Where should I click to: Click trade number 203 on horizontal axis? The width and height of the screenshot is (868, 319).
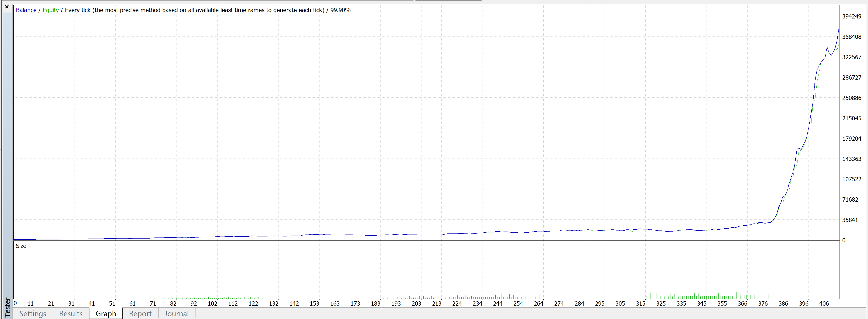[416, 304]
